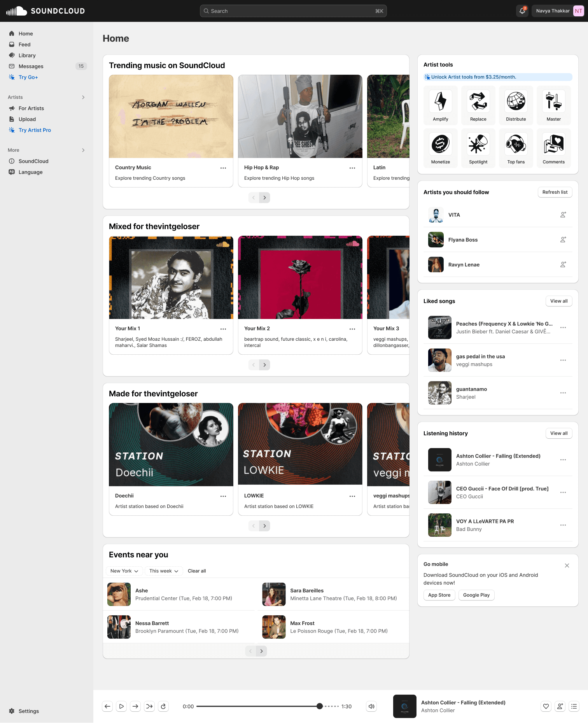
Task: Open the Monetize artist tool
Action: pos(440,148)
